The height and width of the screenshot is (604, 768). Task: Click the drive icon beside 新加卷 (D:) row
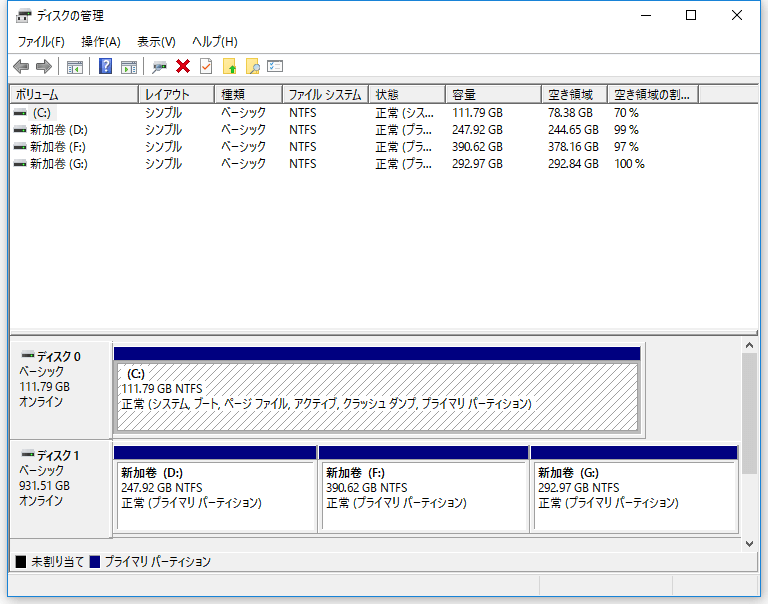point(20,130)
